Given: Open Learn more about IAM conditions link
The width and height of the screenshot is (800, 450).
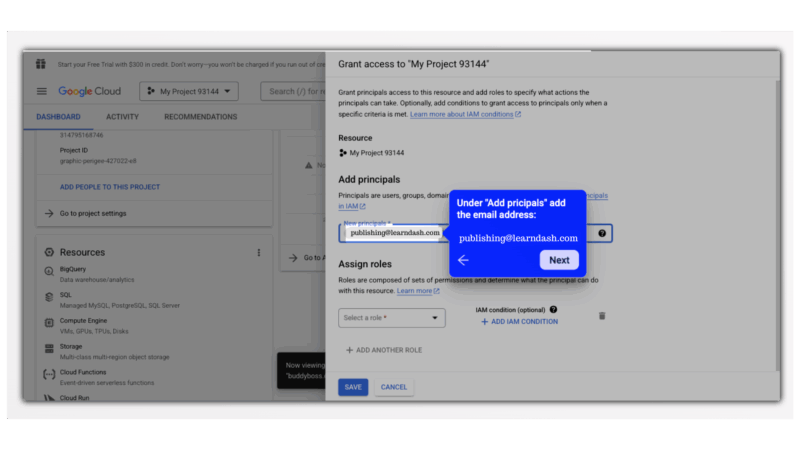Looking at the screenshot, I should [x=465, y=115].
